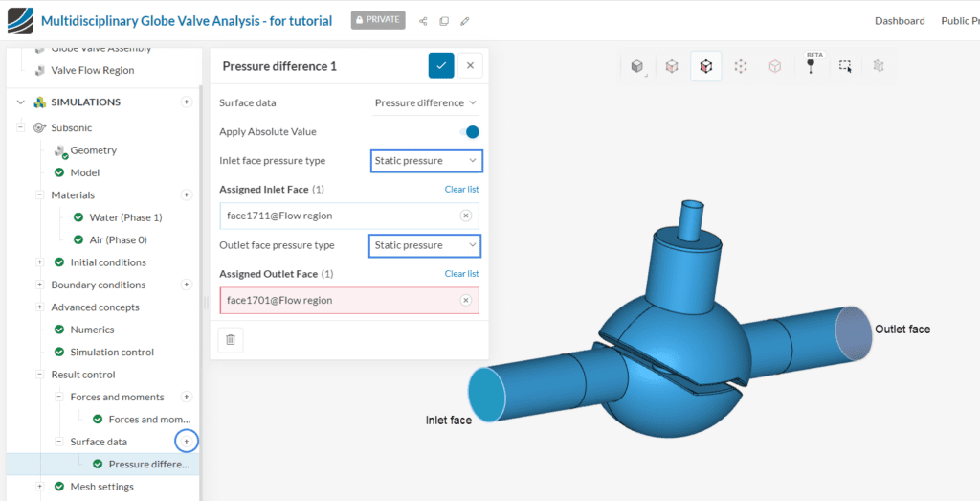Open the Surface data type dropdown
The width and height of the screenshot is (980, 501).
coord(426,102)
